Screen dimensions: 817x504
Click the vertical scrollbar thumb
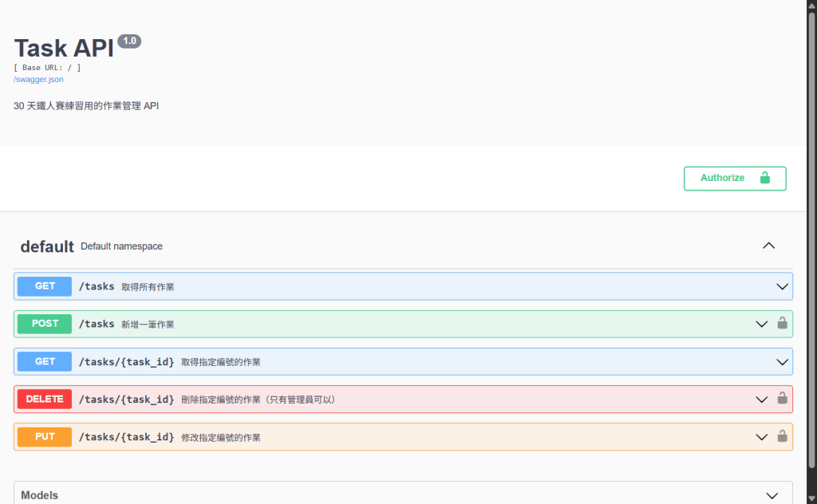click(x=811, y=239)
